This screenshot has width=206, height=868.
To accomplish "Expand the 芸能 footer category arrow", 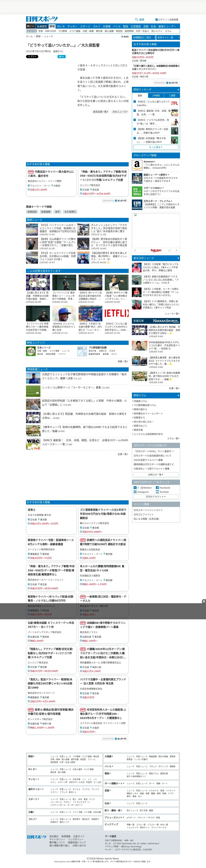I will (110, 791).
